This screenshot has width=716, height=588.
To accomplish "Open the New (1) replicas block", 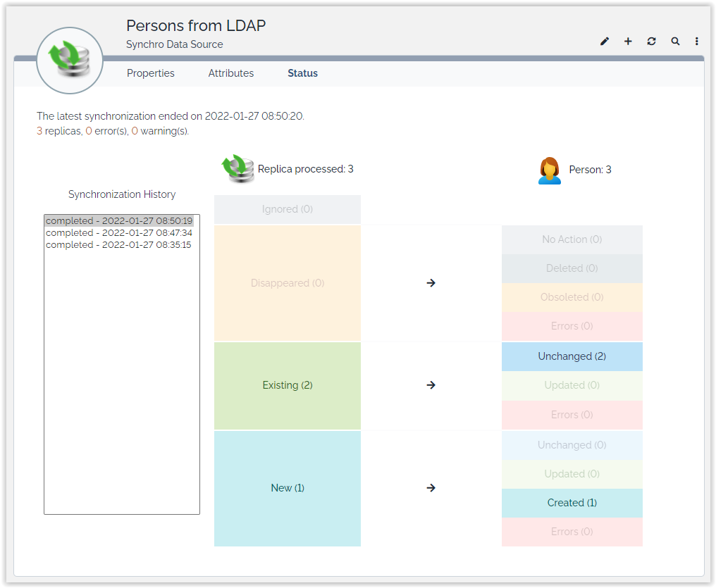I will pos(288,488).
